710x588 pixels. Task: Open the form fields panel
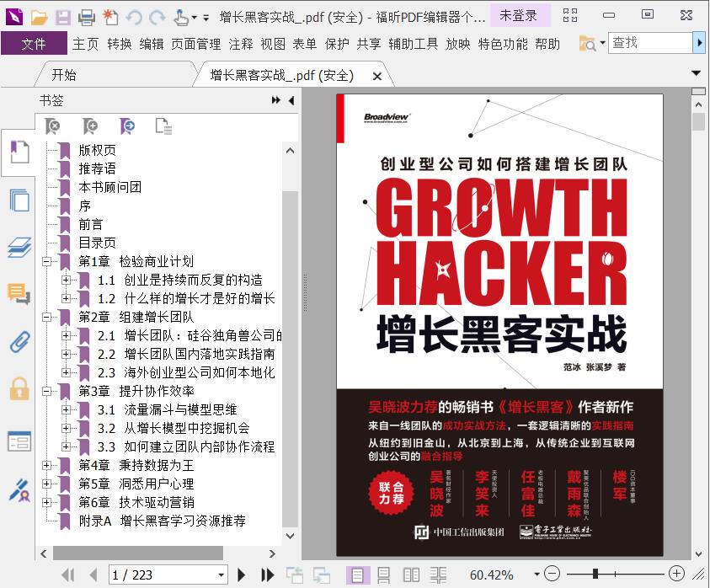tap(19, 441)
